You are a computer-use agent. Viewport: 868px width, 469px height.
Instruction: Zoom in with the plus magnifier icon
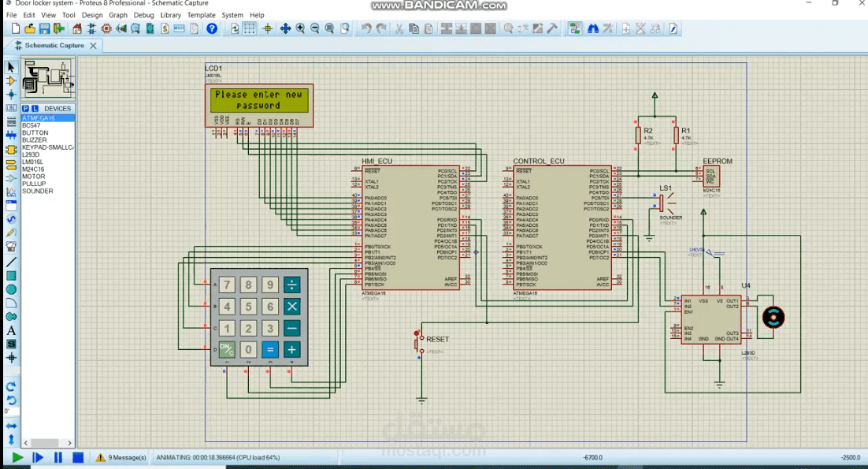pyautogui.click(x=300, y=29)
